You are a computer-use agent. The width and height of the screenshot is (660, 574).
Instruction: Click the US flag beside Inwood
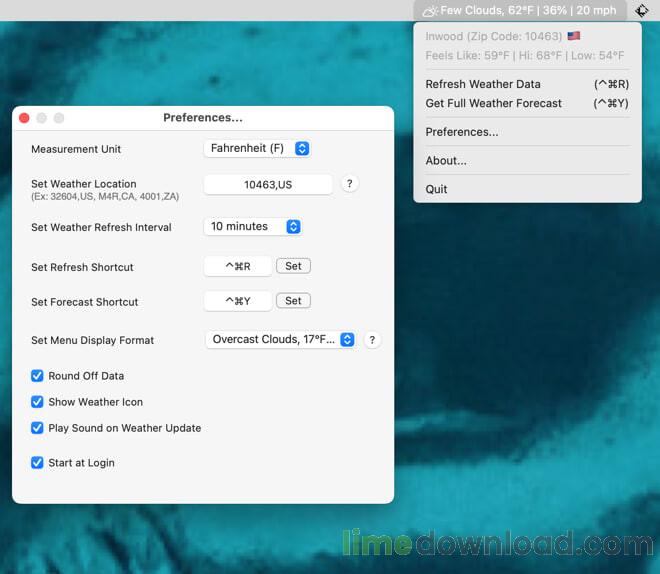[x=574, y=36]
